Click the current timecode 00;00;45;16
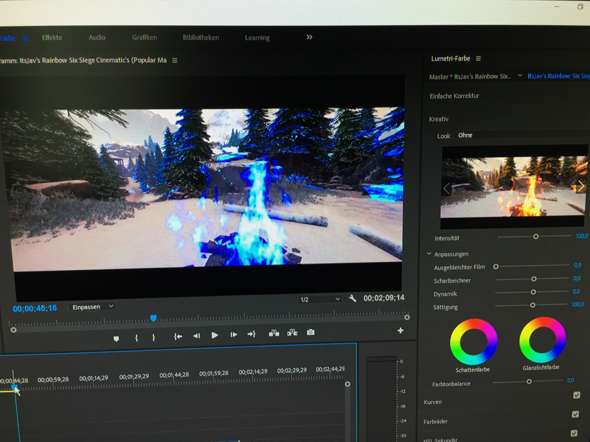 pyautogui.click(x=35, y=308)
